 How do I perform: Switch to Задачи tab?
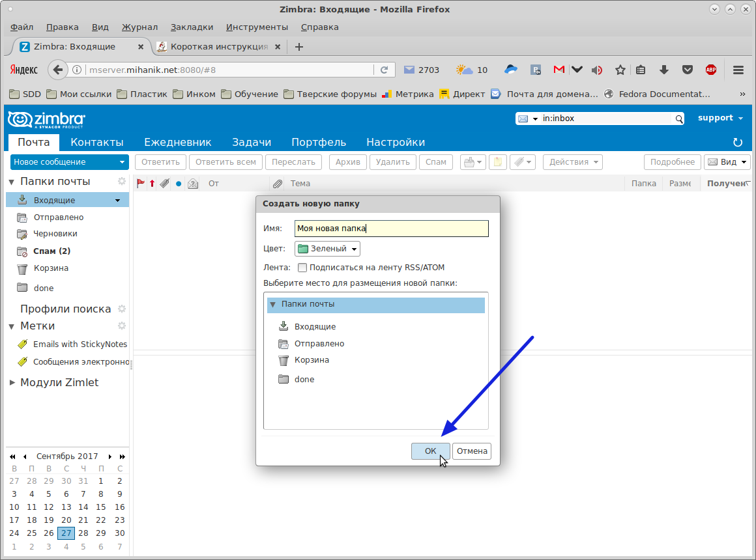click(x=252, y=142)
